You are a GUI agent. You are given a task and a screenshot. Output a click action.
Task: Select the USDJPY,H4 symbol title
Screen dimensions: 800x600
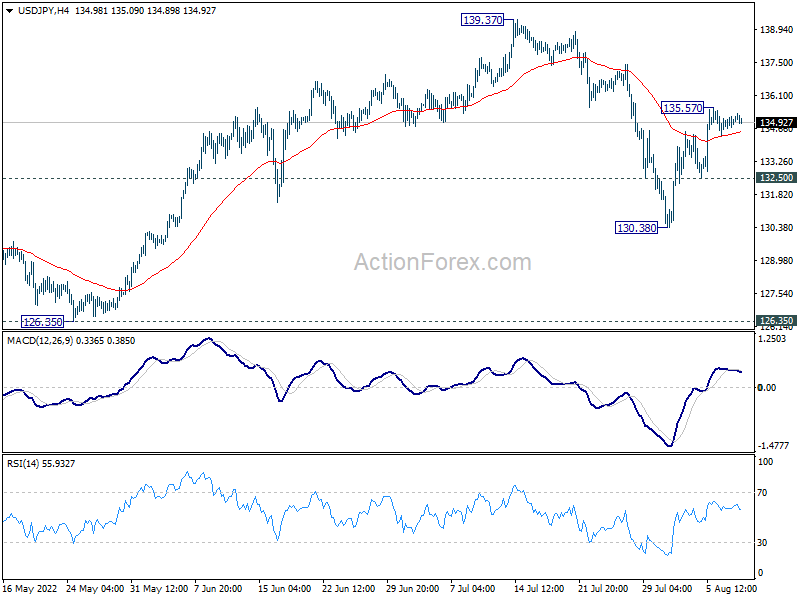[x=43, y=10]
